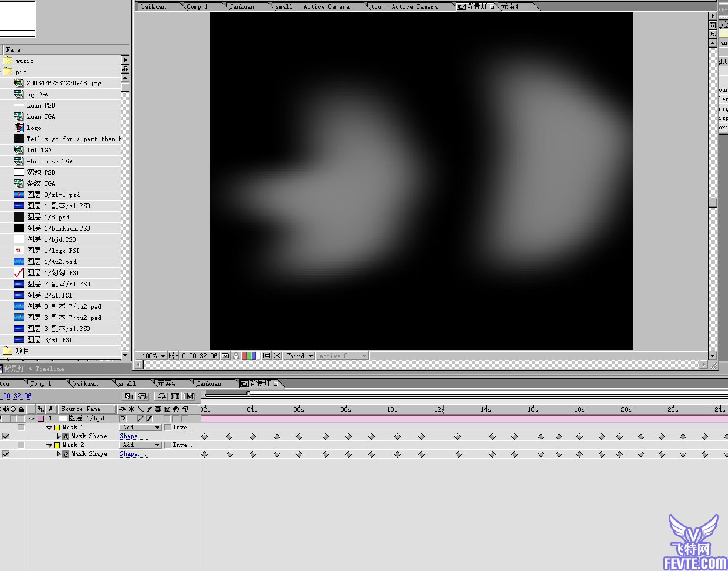728x571 pixels.
Task: Click the kuan.TGA file icon
Action: [x=19, y=116]
